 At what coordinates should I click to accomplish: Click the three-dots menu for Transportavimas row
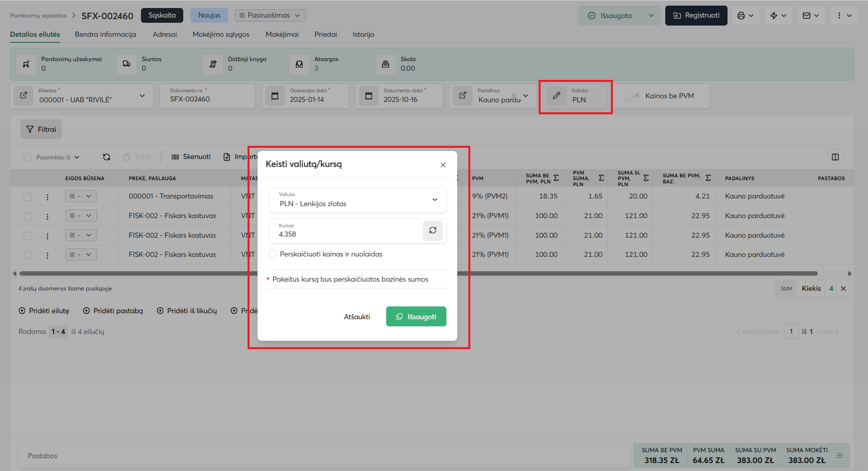(x=48, y=197)
